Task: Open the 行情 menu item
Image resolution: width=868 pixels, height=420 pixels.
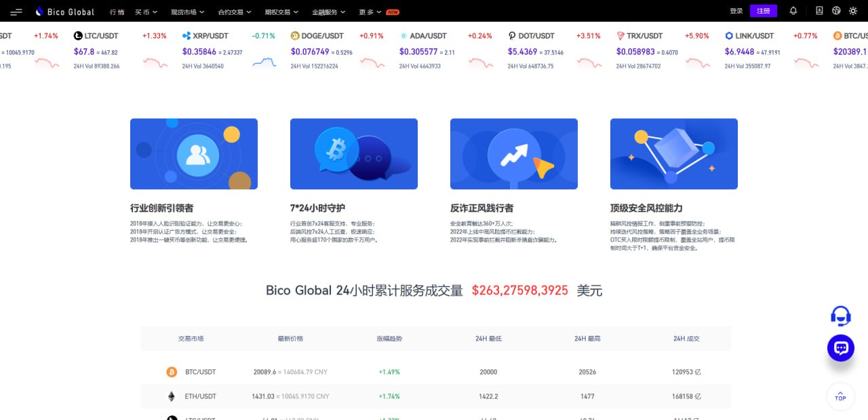Action: click(117, 12)
